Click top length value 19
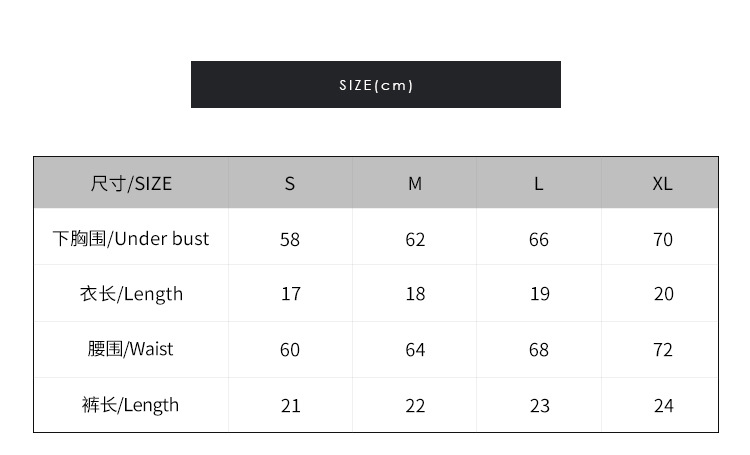 [539, 294]
